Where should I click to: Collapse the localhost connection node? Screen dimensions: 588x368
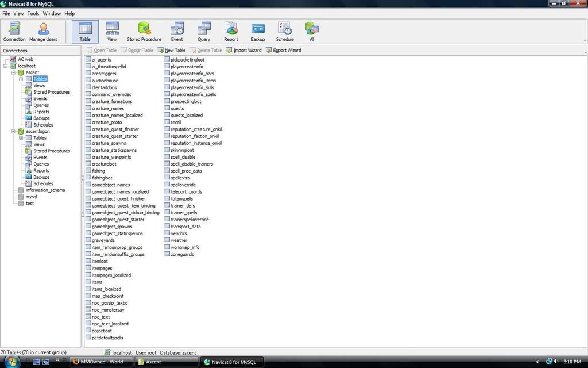pos(6,66)
